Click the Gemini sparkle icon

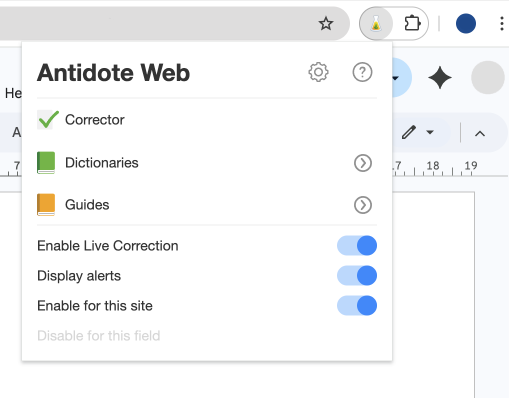(440, 78)
